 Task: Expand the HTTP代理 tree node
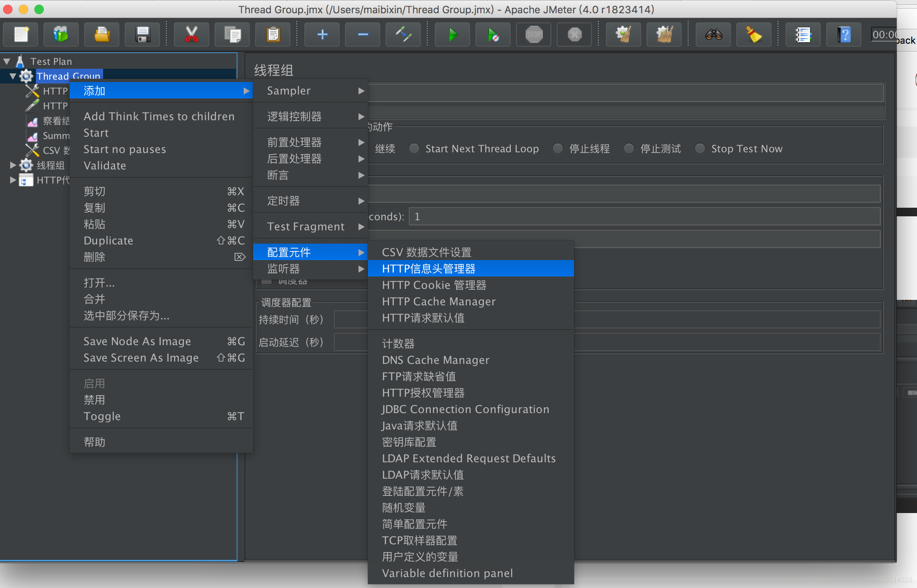tap(13, 180)
